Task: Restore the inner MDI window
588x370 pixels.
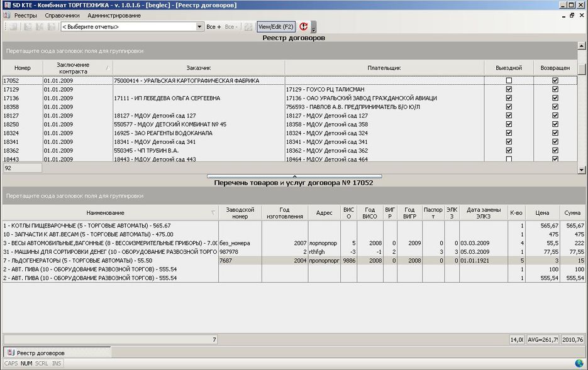Action: click(x=572, y=15)
